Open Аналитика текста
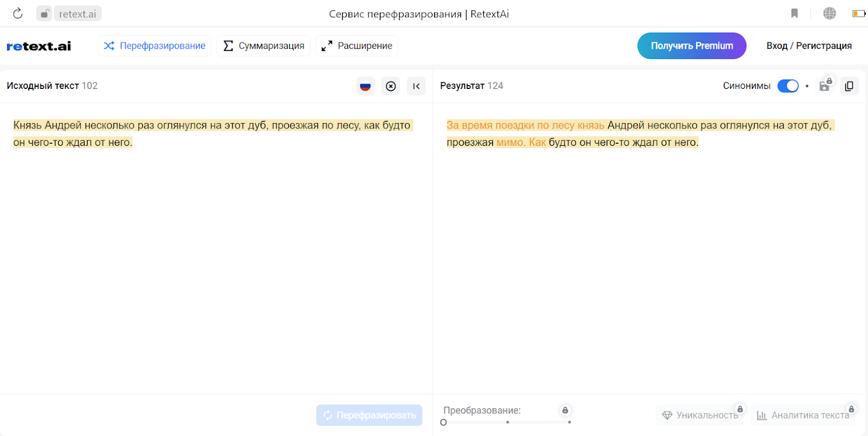Screen dimensions: 868x436 point(803,415)
